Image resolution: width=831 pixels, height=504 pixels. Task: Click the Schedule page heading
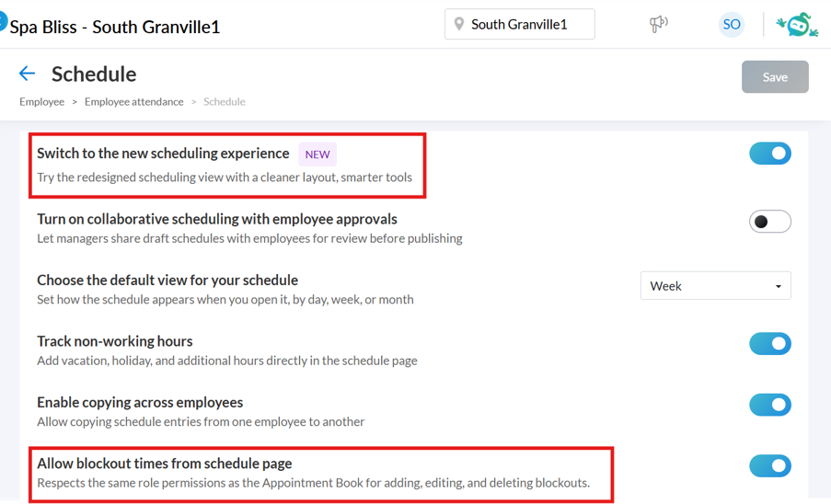point(94,74)
